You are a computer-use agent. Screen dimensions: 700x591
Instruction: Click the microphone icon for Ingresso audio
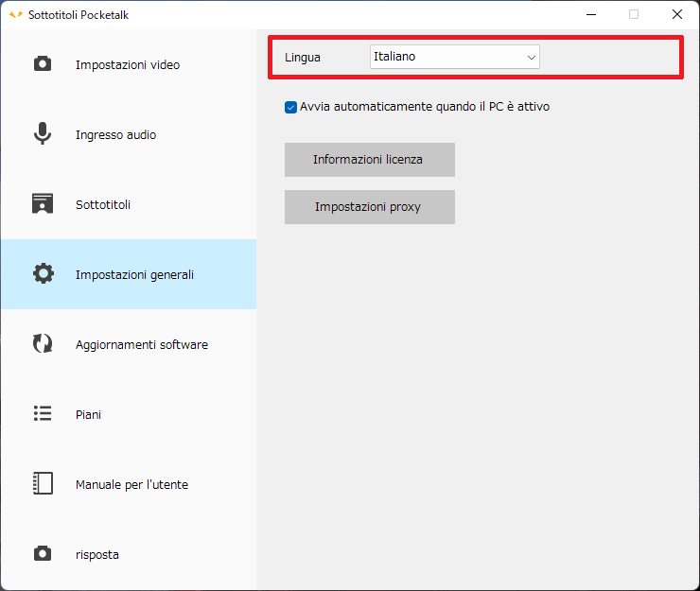[x=43, y=134]
